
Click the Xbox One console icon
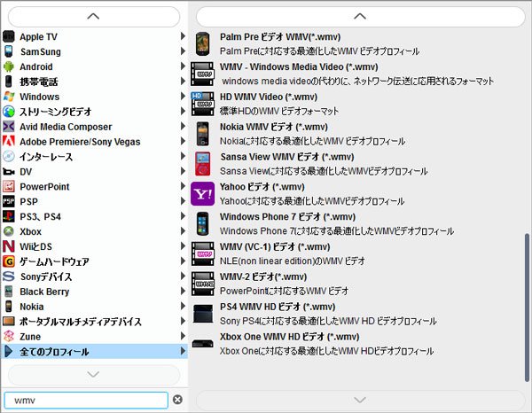203,344
